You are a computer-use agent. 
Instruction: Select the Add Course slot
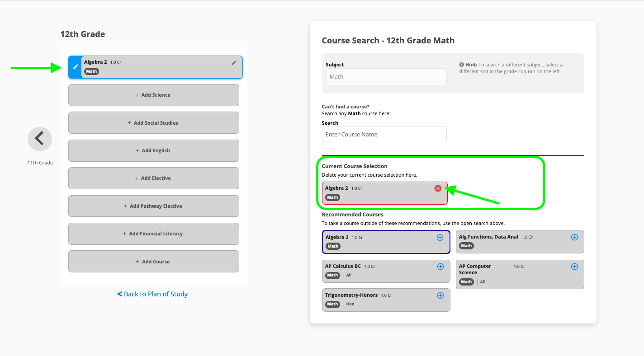point(153,262)
